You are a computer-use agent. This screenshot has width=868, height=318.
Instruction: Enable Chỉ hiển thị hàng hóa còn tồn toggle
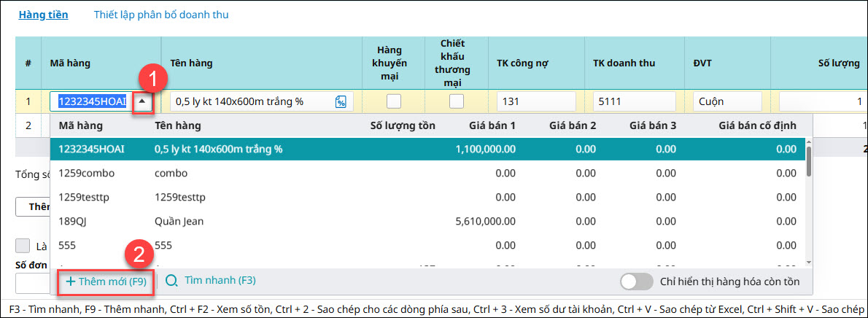point(635,281)
